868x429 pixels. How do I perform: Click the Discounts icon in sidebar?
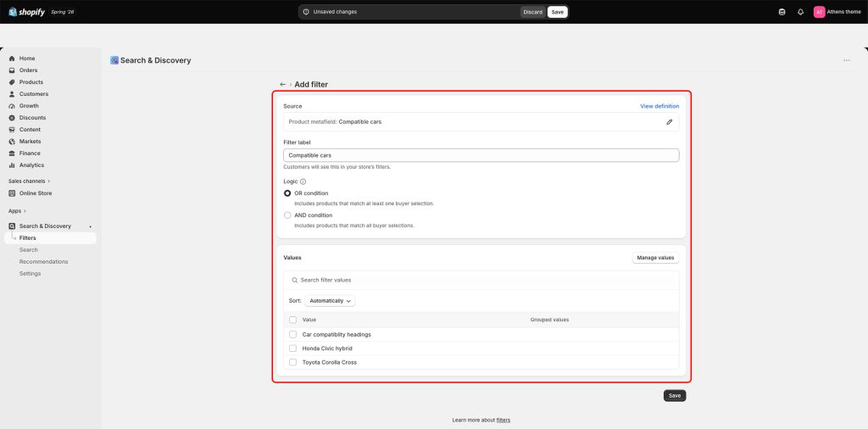pyautogui.click(x=12, y=118)
